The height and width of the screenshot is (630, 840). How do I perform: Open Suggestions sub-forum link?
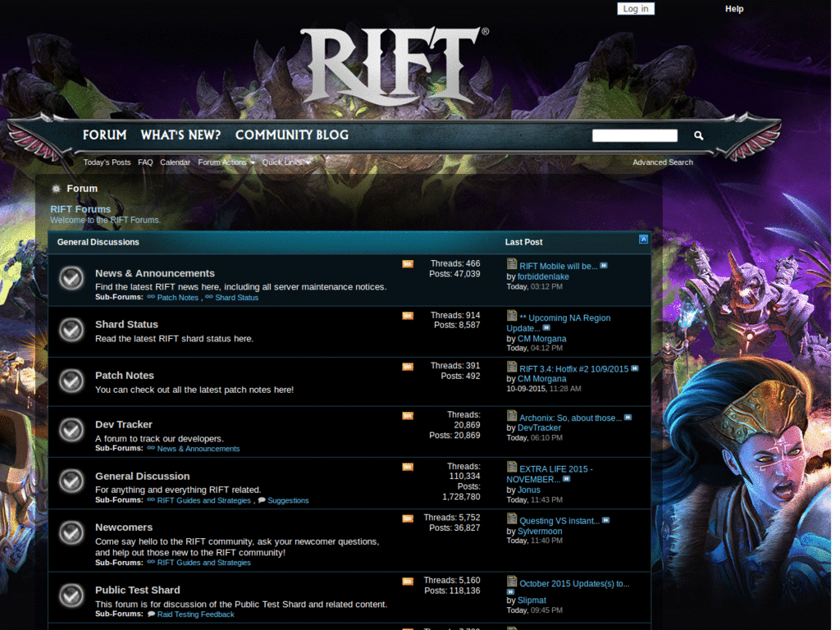point(288,500)
